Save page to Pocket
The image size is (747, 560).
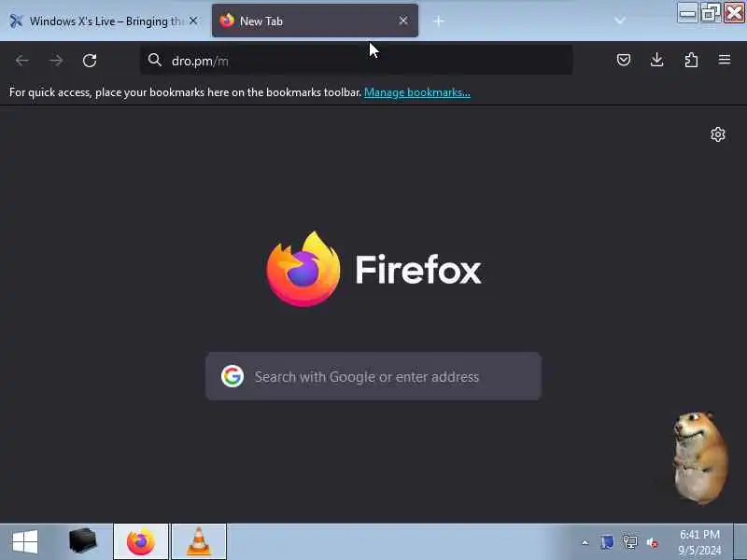pos(624,60)
